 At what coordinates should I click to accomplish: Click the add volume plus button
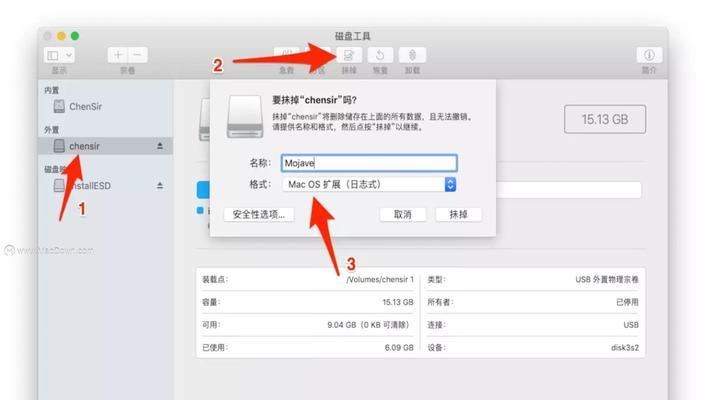(x=118, y=55)
